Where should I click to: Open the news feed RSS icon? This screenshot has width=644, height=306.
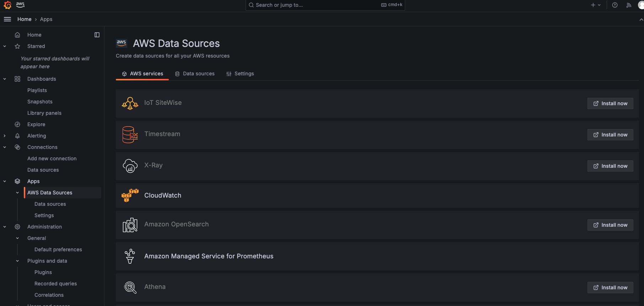point(629,5)
